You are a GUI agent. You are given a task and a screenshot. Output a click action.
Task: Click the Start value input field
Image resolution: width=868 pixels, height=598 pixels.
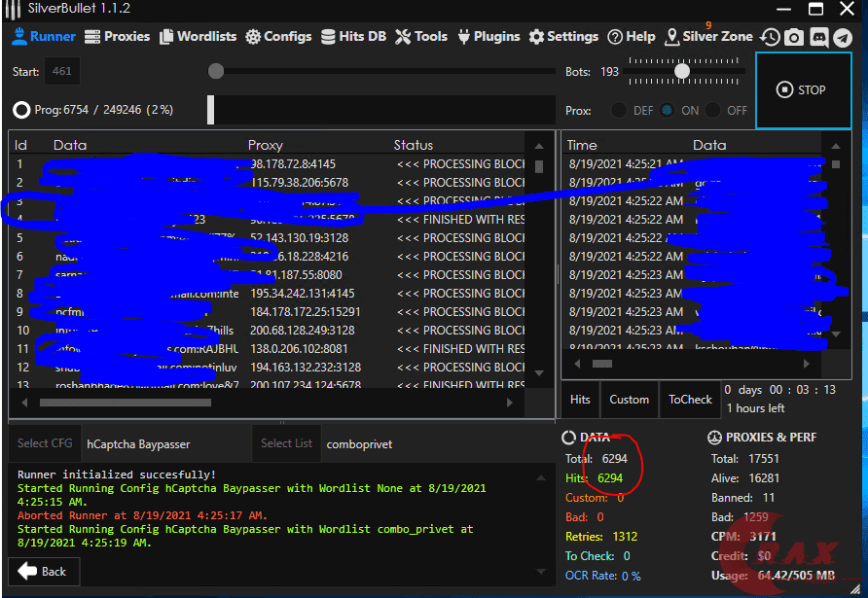62,71
